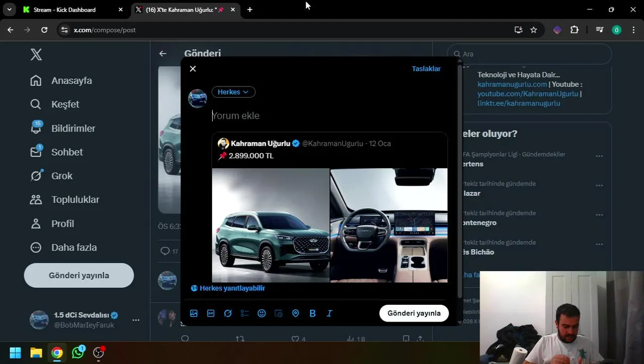Publish post with dialog Gönderi yayınla button
The height and width of the screenshot is (364, 644).
click(414, 313)
